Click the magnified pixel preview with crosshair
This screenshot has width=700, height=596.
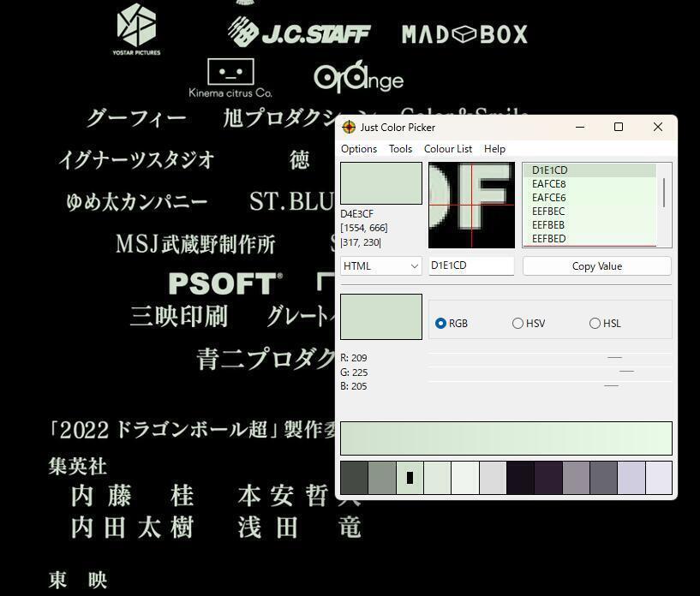pos(471,206)
